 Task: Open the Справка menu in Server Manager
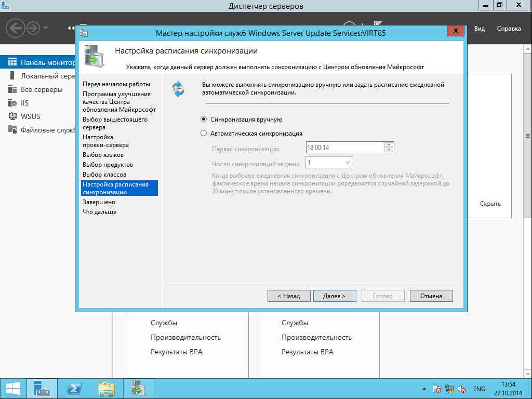[x=509, y=29]
